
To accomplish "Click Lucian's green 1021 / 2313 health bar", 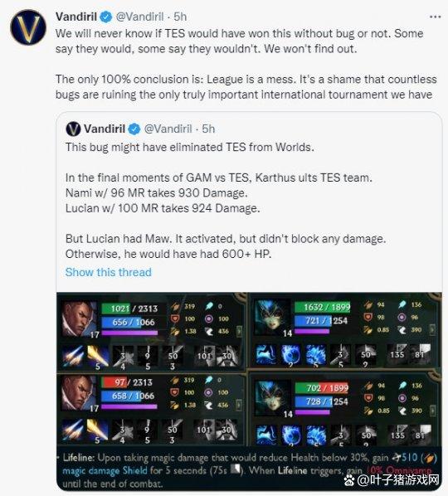I will click(134, 309).
